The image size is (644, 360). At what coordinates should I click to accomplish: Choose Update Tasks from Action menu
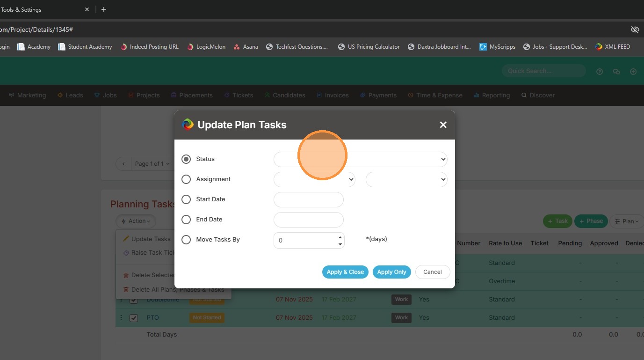click(x=147, y=239)
